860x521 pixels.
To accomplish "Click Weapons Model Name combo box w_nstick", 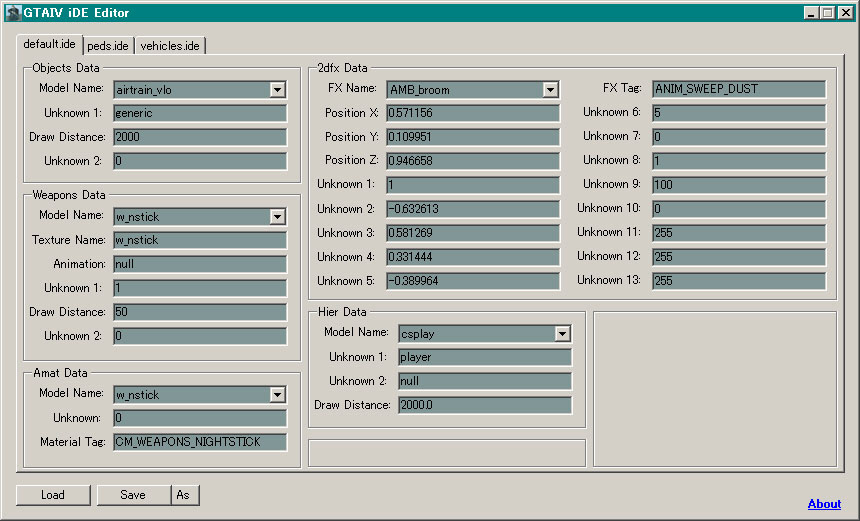I will 200,217.
